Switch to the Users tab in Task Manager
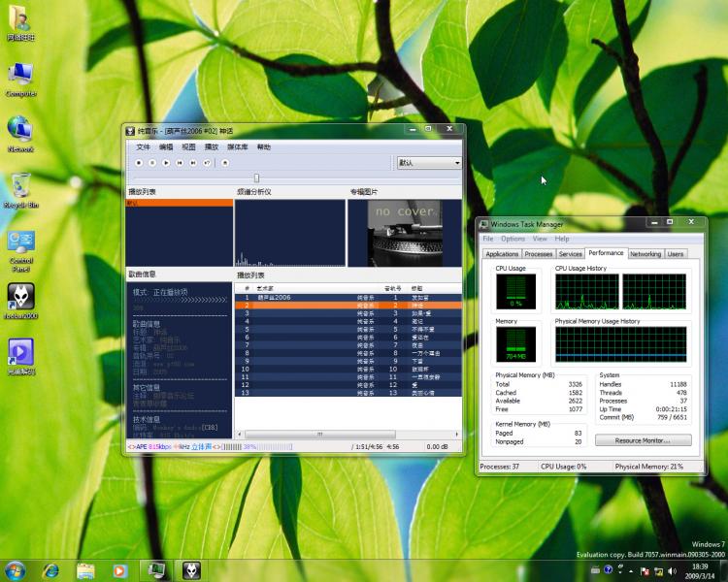Screen dimensions: 728x582 676,254
